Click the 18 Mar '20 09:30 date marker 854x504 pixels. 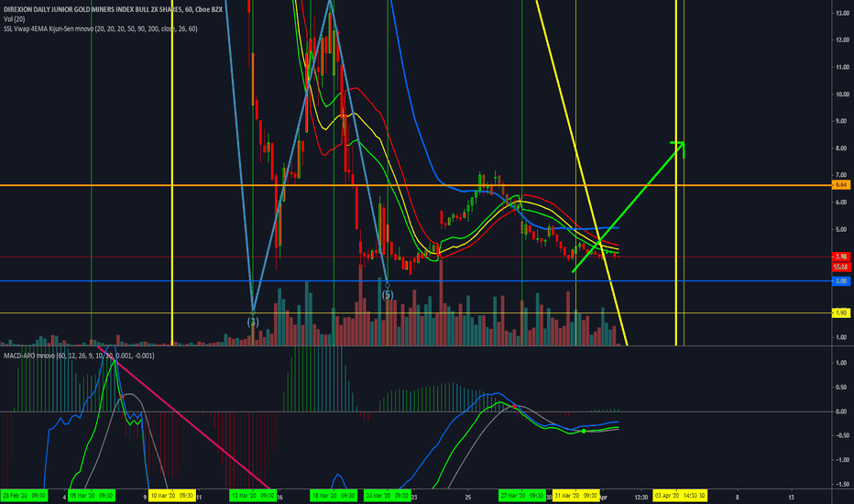click(334, 496)
